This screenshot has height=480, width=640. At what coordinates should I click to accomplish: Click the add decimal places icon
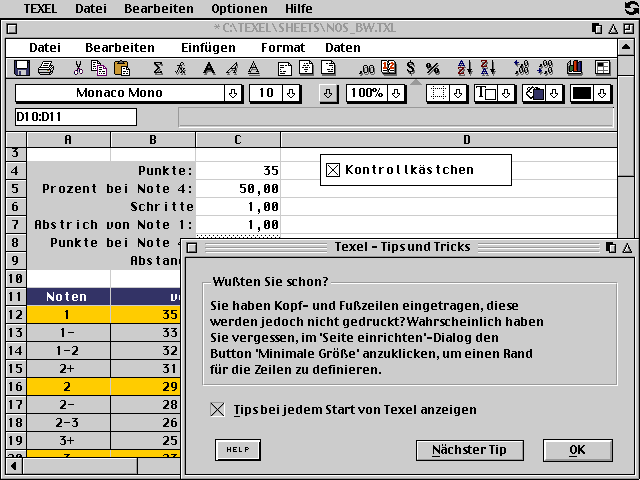click(521, 68)
